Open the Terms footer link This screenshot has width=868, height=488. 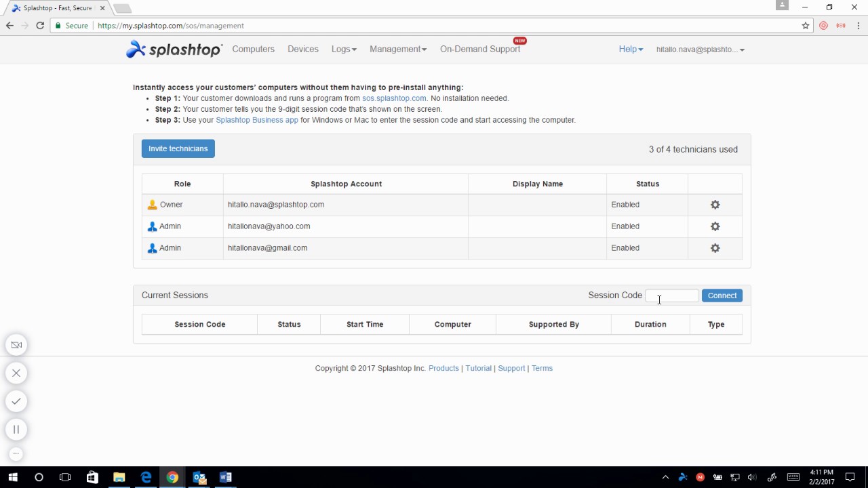[x=542, y=368]
